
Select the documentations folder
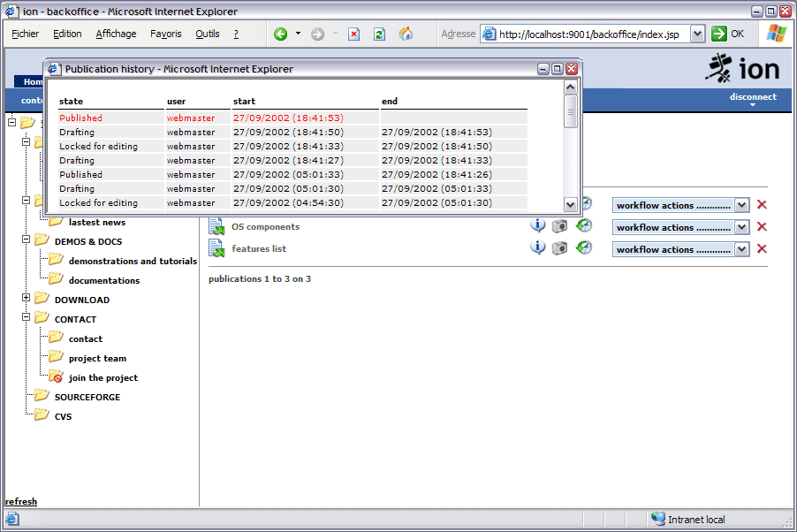tap(104, 281)
